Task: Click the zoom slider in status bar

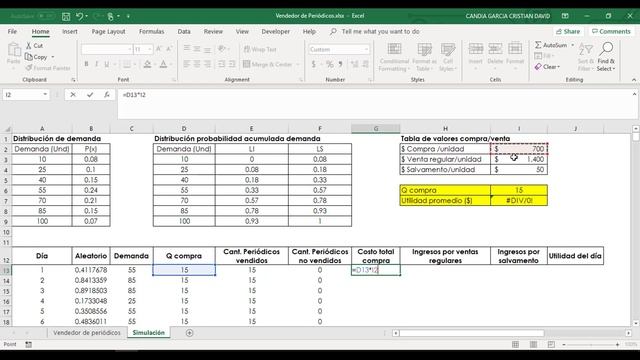Action: coord(591,344)
